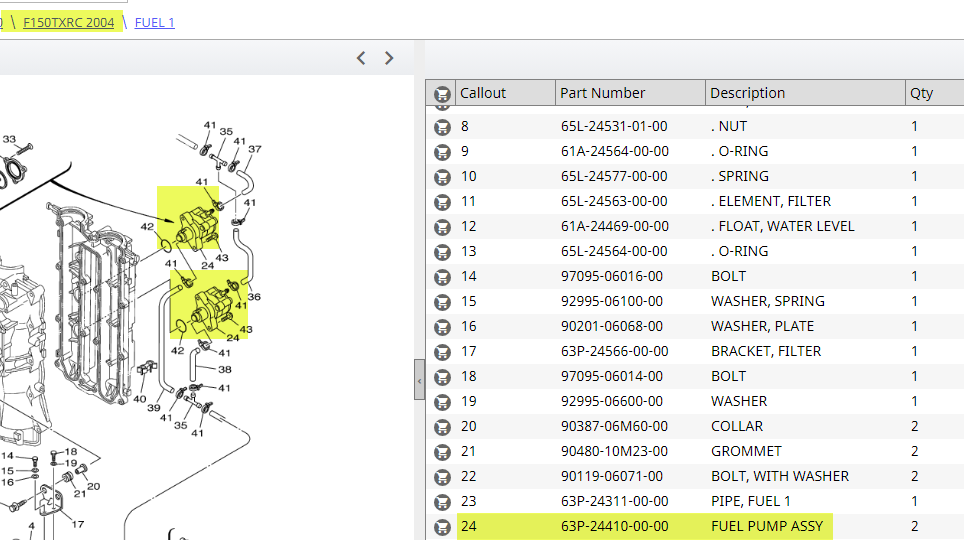This screenshot has height=540, width=964.
Task: Click callout 17 bracket label in diagram
Action: [78, 524]
